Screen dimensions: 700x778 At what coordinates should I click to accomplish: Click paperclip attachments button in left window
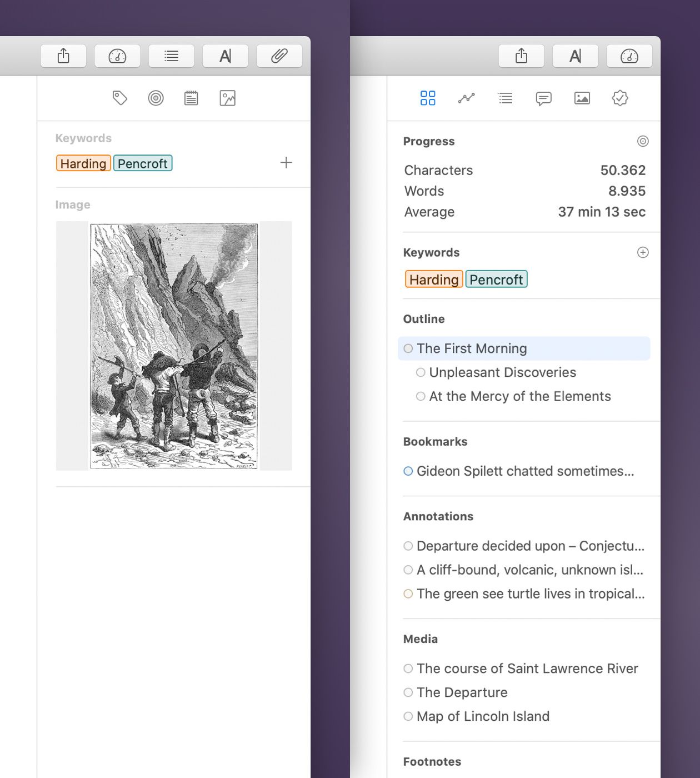pos(279,56)
